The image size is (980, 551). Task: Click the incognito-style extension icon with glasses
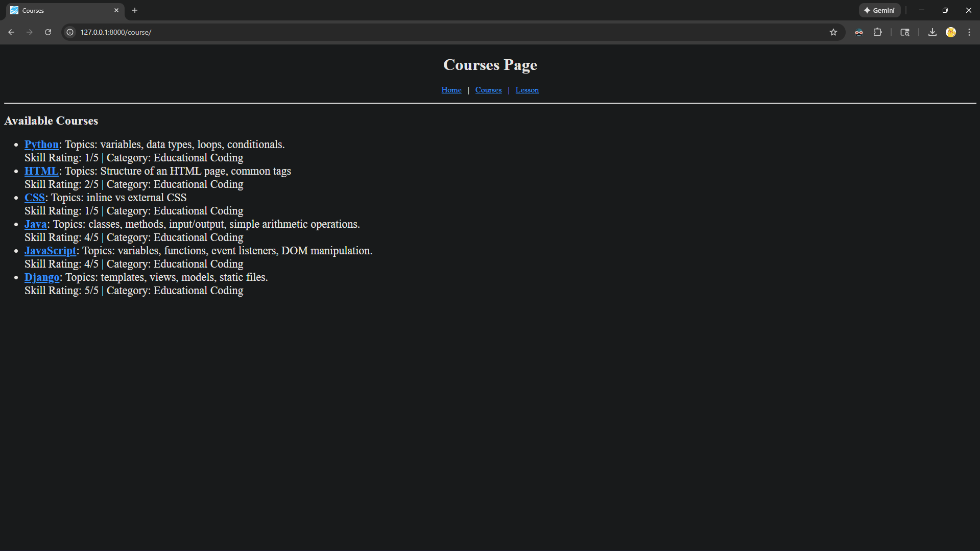point(858,32)
